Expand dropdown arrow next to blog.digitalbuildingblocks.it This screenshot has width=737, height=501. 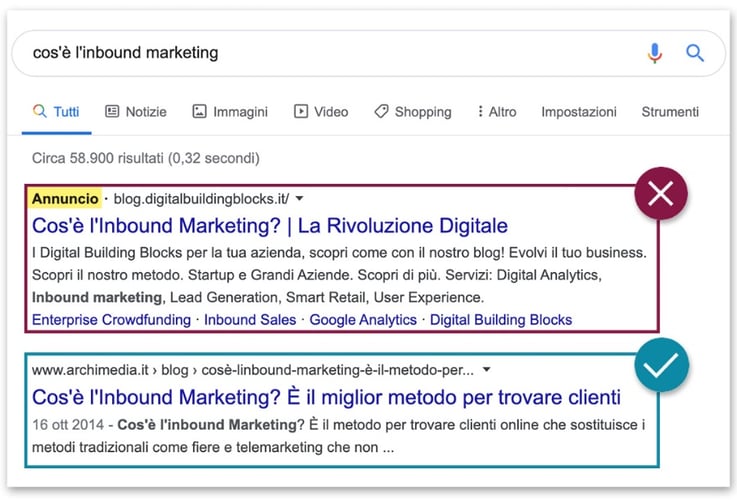298,199
